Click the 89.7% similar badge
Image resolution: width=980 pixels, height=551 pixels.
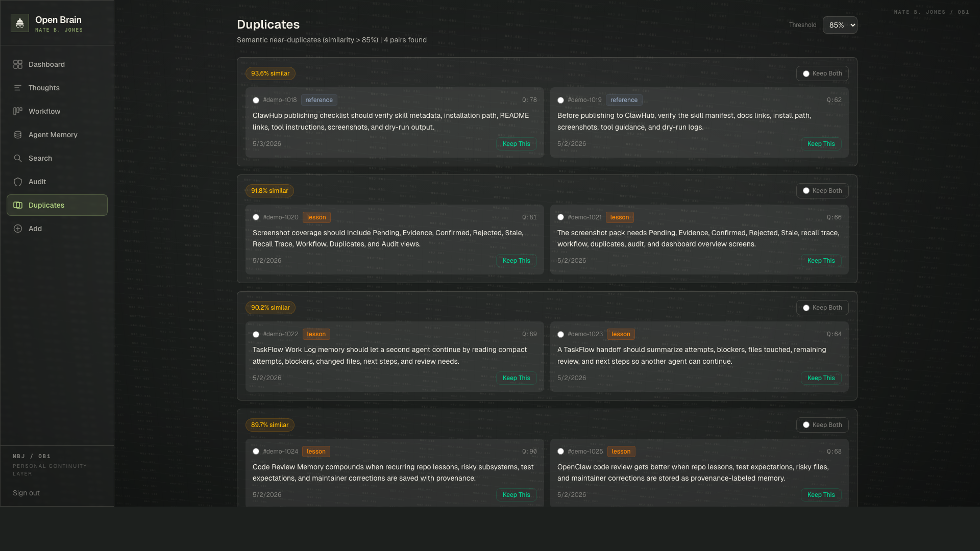269,425
